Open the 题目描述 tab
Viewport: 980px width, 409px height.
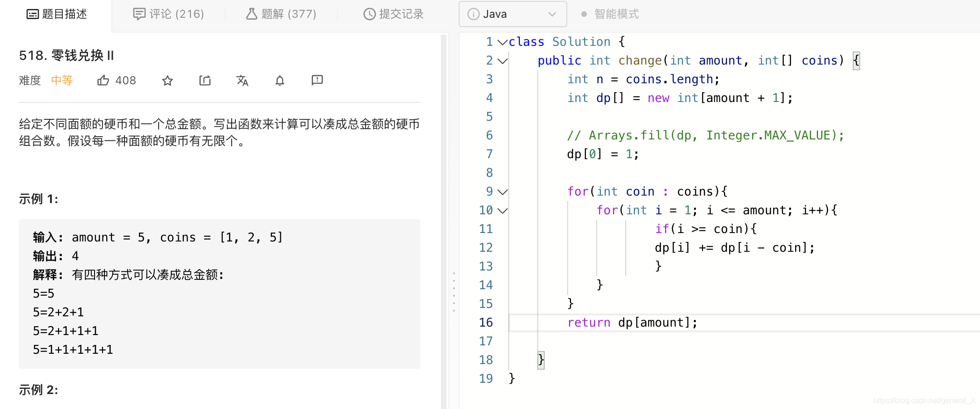57,14
